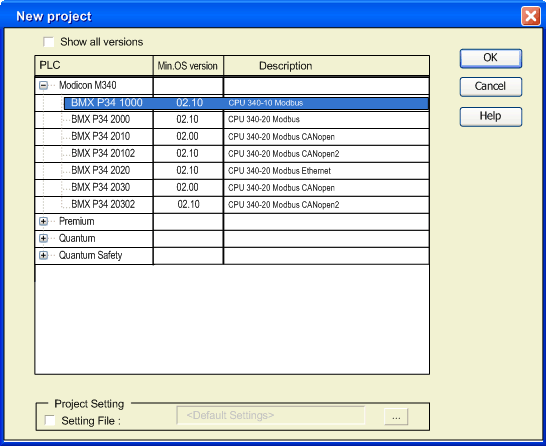
Task: Browse for settings file with ellipsis button
Action: pos(396,416)
